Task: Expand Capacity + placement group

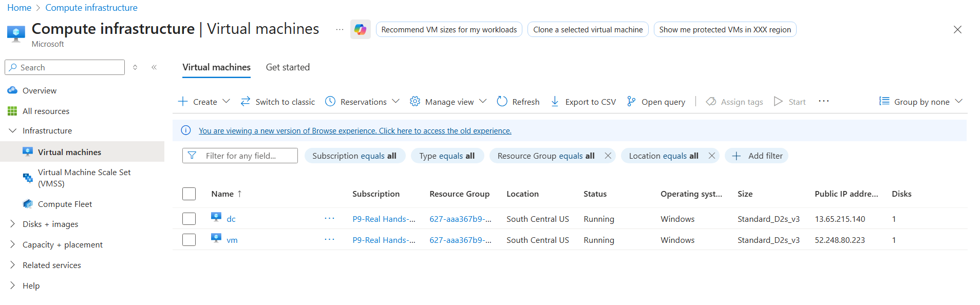Action: pyautogui.click(x=12, y=244)
